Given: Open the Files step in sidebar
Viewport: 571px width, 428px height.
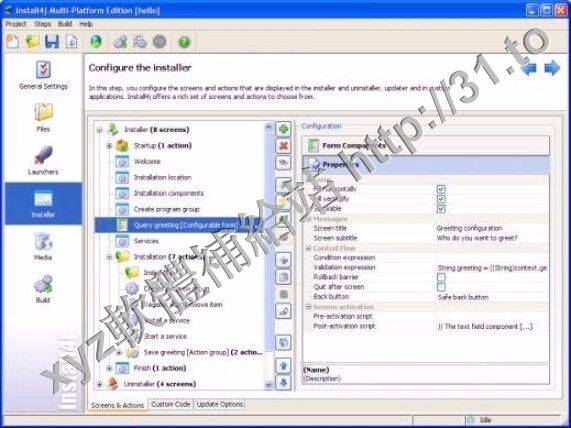Looking at the screenshot, I should pyautogui.click(x=43, y=117).
